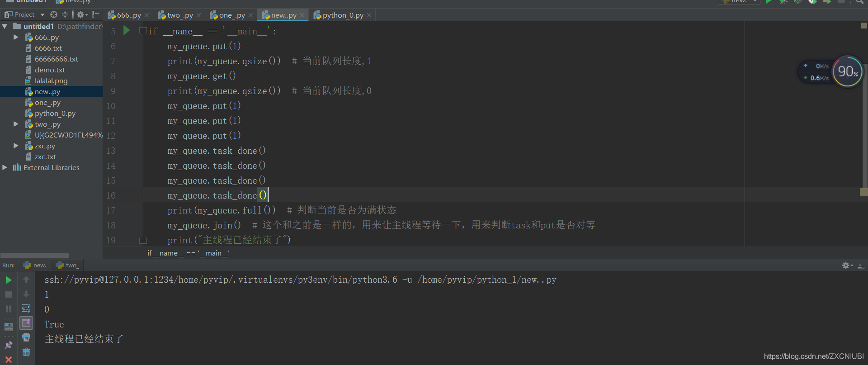
Task: Rerun the script with green run arrow
Action: click(x=8, y=280)
